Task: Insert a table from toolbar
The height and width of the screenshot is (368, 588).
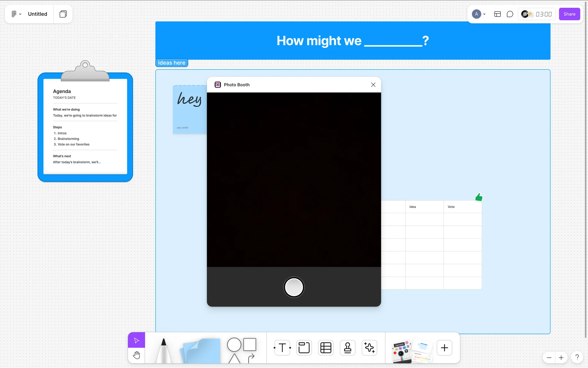Action: coord(326,348)
